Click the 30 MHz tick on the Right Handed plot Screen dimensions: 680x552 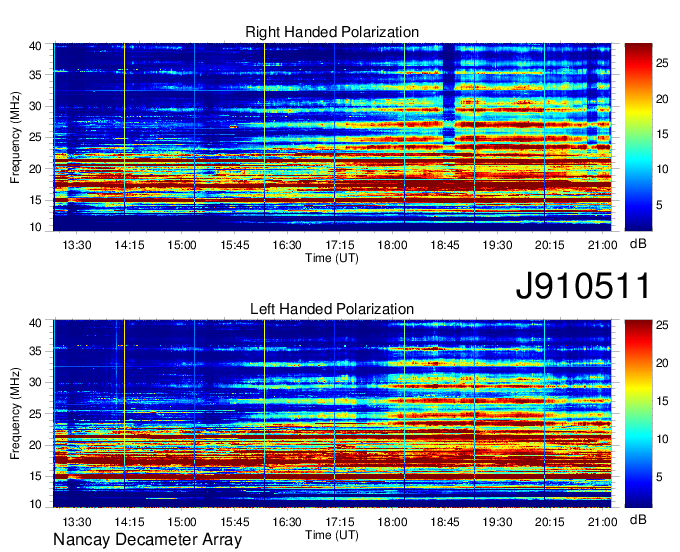[35, 106]
